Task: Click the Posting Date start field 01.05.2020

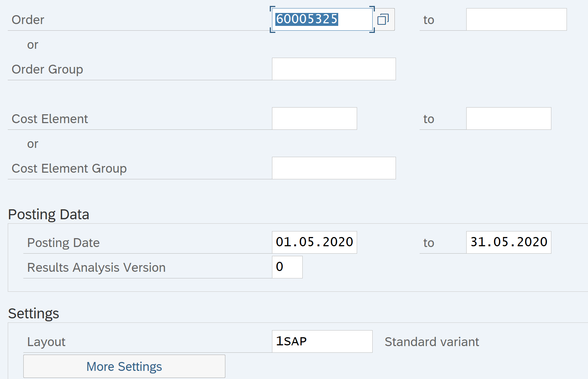Action: (x=314, y=242)
